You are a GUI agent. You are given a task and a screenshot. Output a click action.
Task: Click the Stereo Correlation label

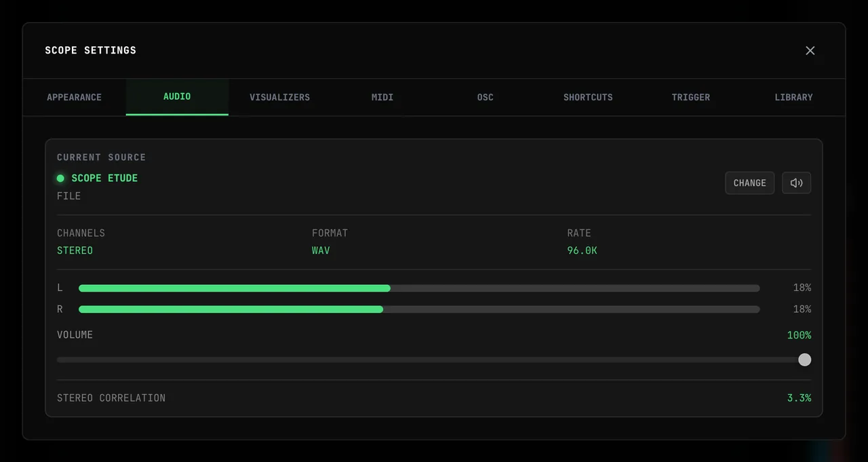coord(111,398)
